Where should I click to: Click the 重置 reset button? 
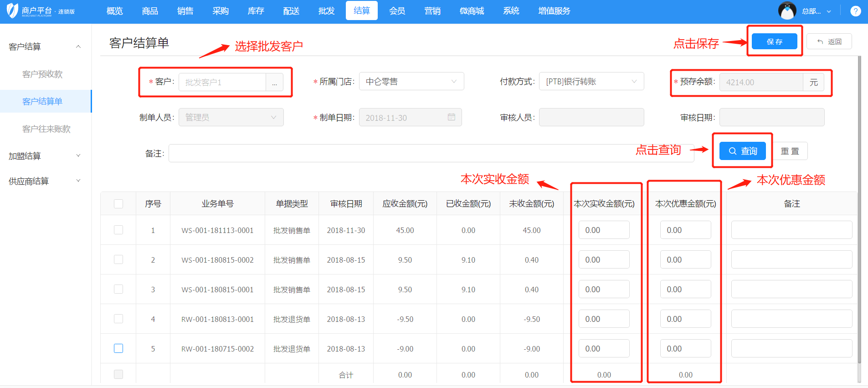tap(790, 151)
